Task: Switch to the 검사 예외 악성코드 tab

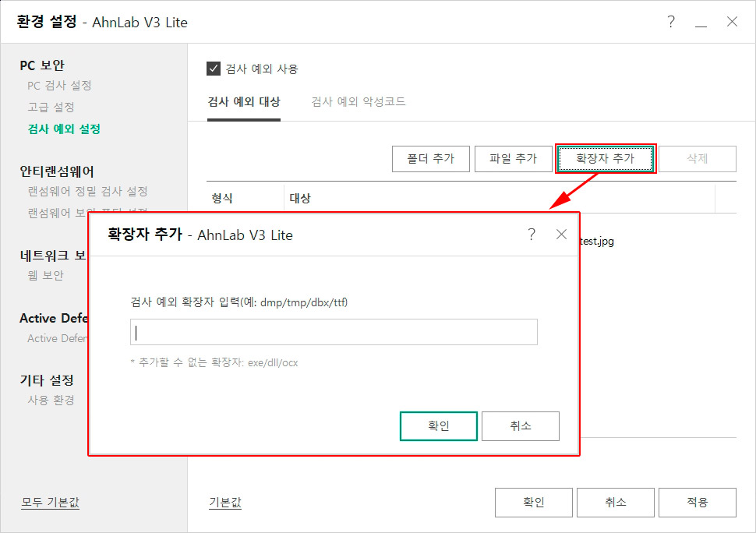Action: (359, 101)
